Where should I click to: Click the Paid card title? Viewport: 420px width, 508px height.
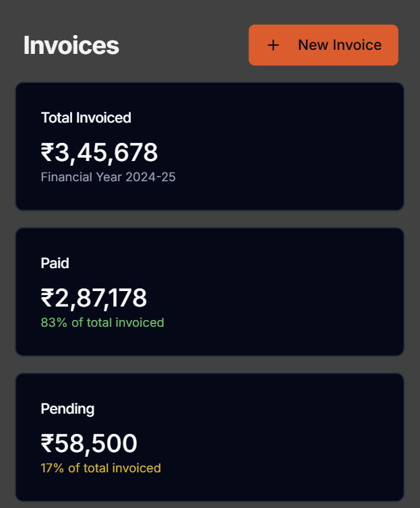click(55, 263)
